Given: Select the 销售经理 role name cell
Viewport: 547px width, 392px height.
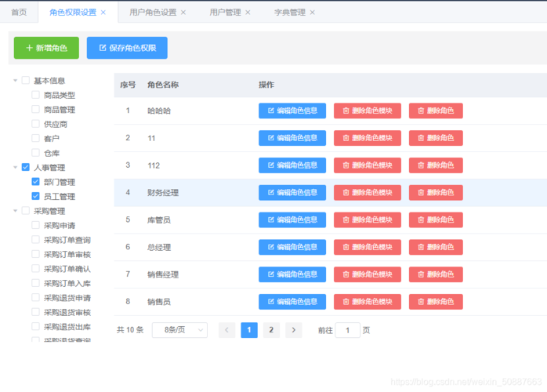Looking at the screenshot, I should point(163,274).
